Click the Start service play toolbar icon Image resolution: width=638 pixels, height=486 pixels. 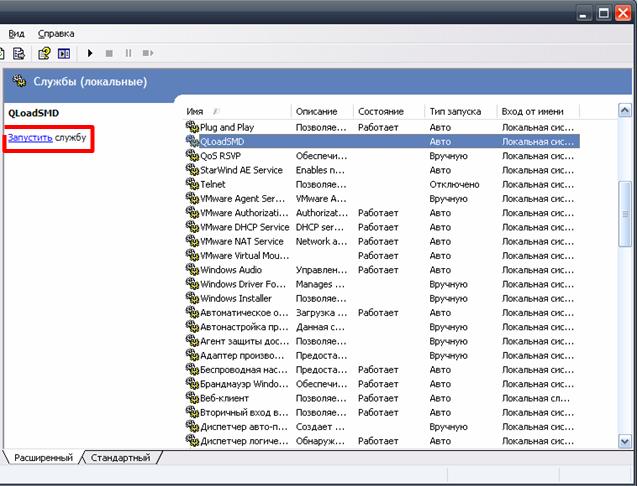click(x=90, y=53)
